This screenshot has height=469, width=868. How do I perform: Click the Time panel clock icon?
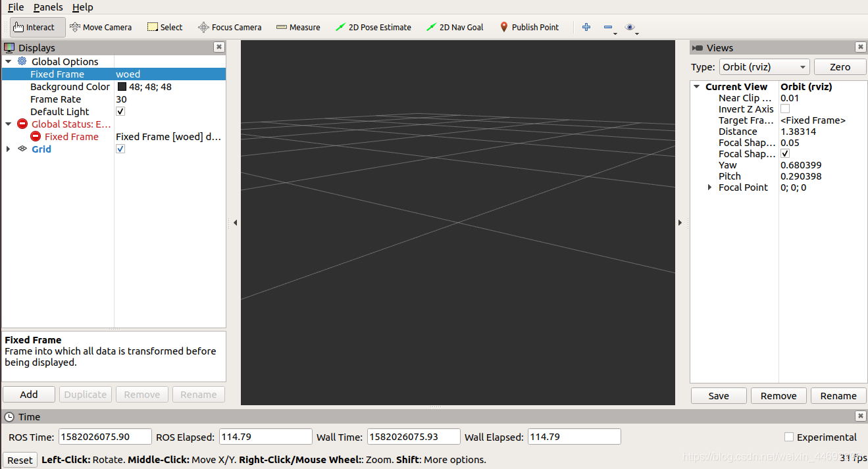pyautogui.click(x=9, y=416)
